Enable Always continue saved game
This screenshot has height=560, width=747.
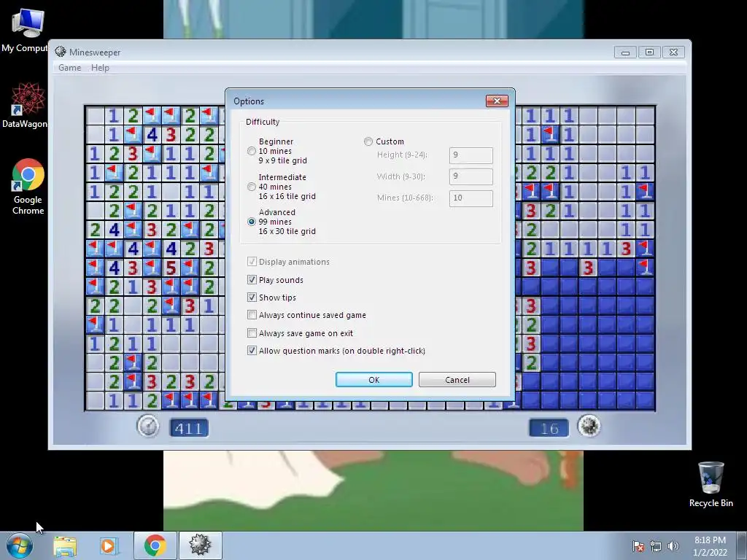coord(252,315)
